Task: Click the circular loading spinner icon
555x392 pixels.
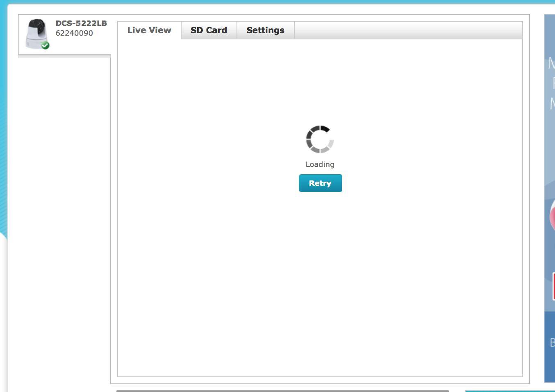Action: (x=320, y=139)
